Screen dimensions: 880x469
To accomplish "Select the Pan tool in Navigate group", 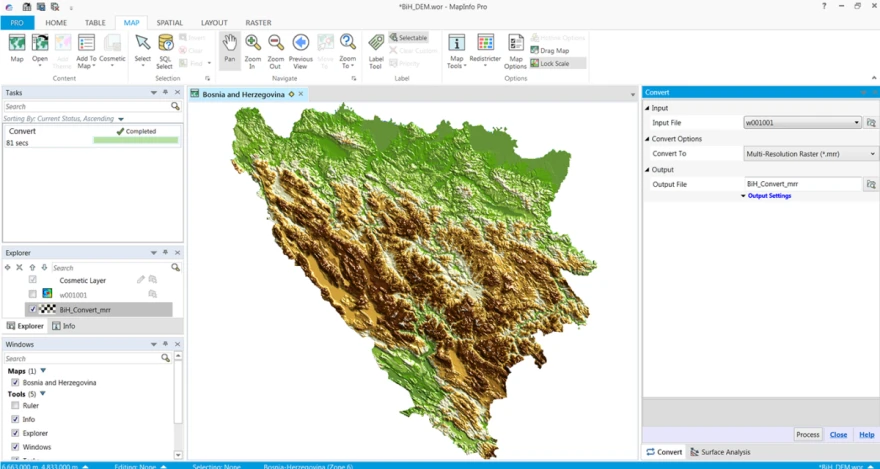I will (x=230, y=50).
